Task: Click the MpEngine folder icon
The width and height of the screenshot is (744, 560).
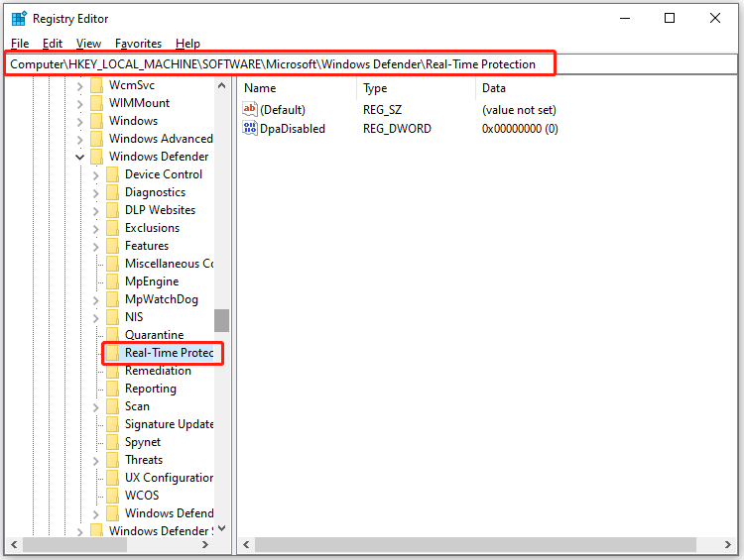Action: 112,281
